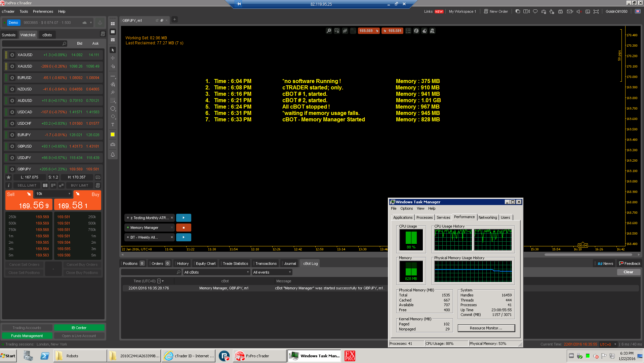
Task: Open the Demo account selector dropdown
Action: coord(91,23)
